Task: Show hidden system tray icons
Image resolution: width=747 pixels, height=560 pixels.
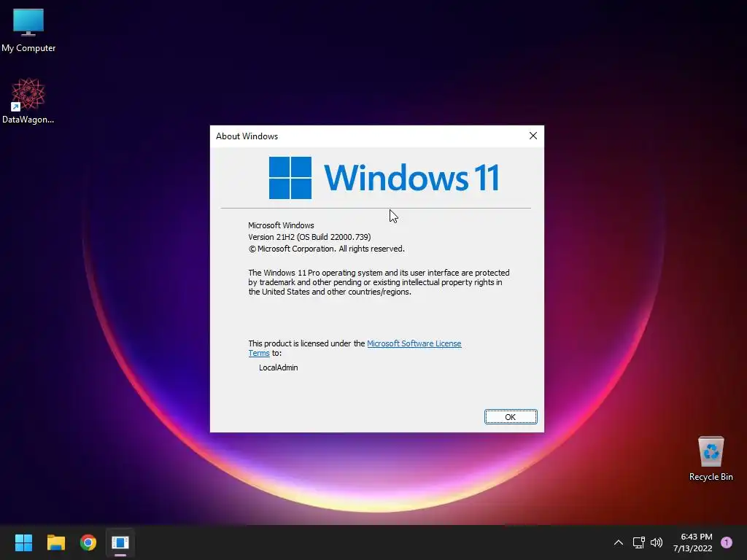Action: [619, 542]
